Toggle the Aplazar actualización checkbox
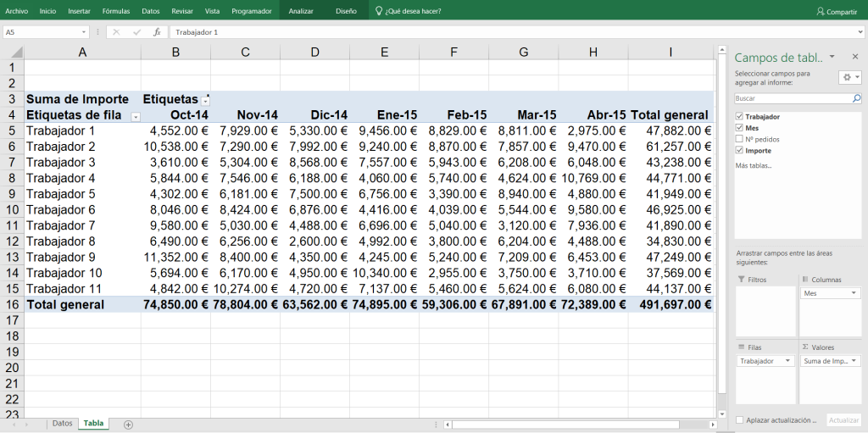This screenshot has height=433, width=868. (740, 420)
